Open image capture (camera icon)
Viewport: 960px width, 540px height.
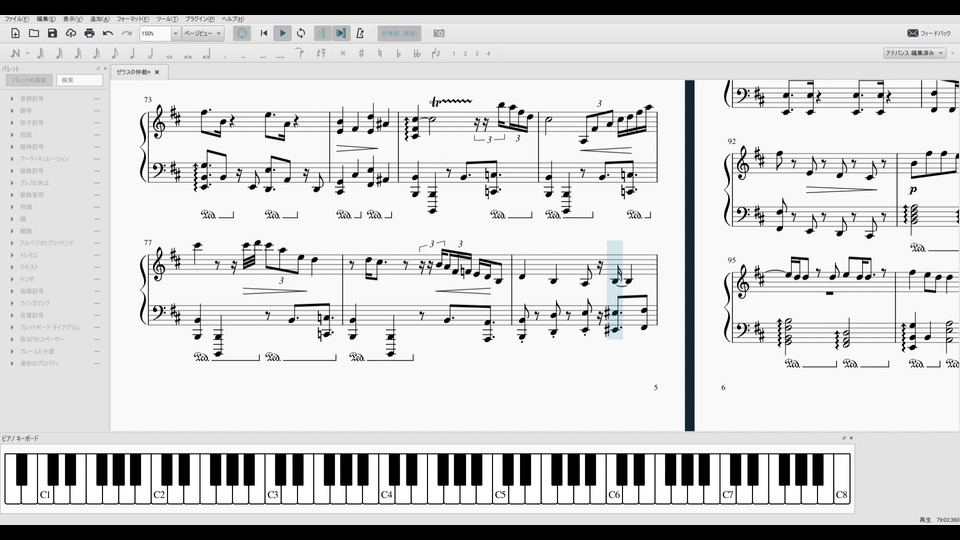(439, 33)
